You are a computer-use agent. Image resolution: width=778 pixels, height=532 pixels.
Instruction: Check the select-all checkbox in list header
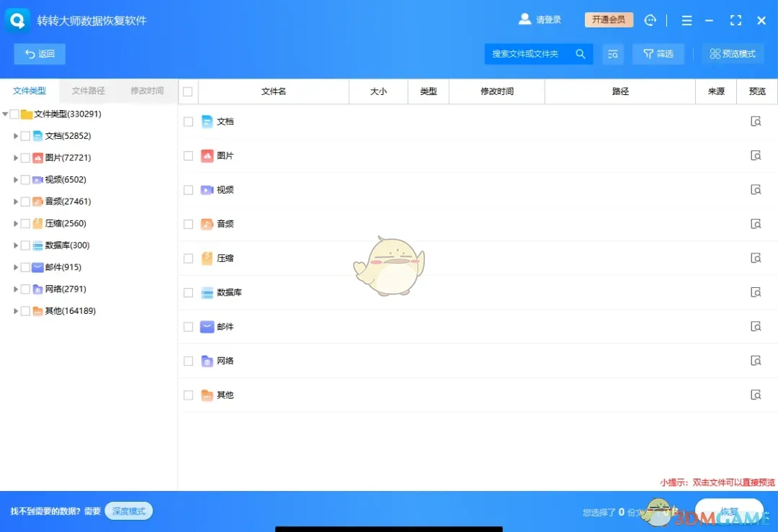(x=188, y=91)
